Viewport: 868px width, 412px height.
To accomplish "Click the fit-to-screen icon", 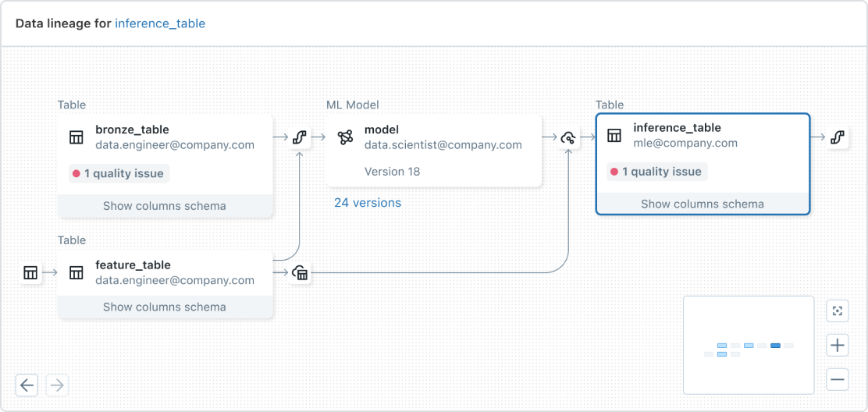I will click(x=838, y=311).
